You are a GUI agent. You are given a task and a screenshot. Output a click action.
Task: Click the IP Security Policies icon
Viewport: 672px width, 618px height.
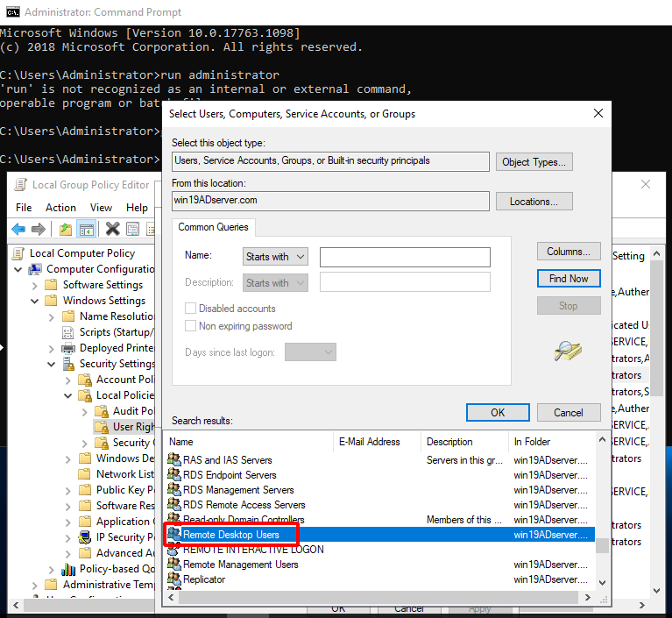(x=85, y=537)
